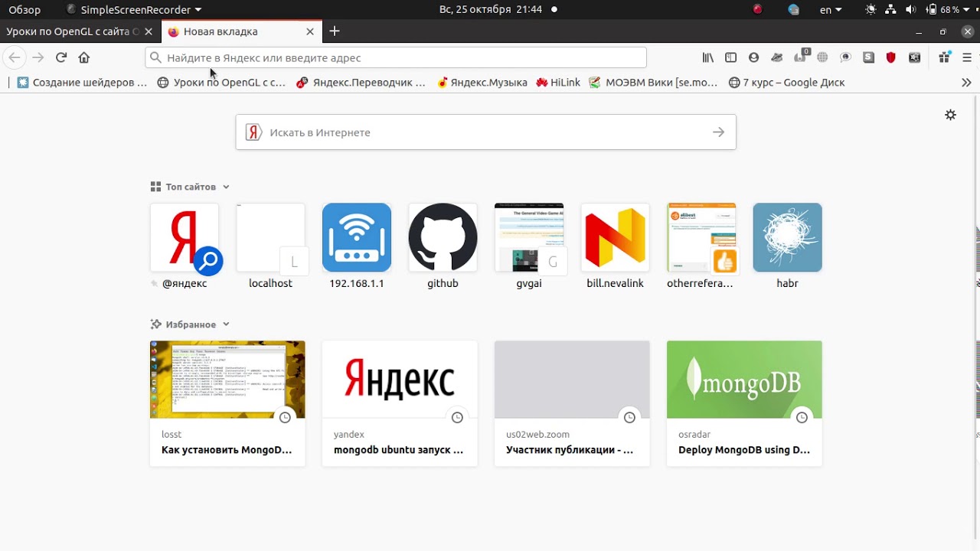
Task: Open the habr top site tile
Action: (787, 246)
